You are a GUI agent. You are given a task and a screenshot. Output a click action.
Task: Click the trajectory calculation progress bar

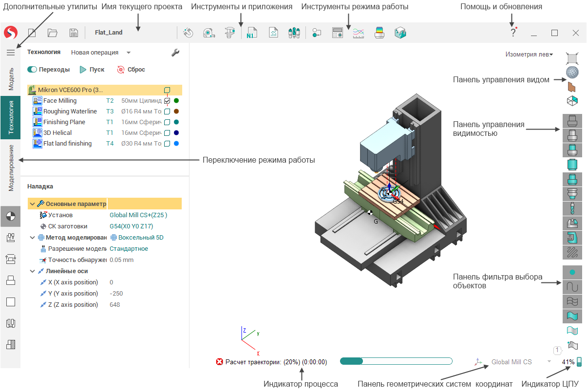(396, 361)
